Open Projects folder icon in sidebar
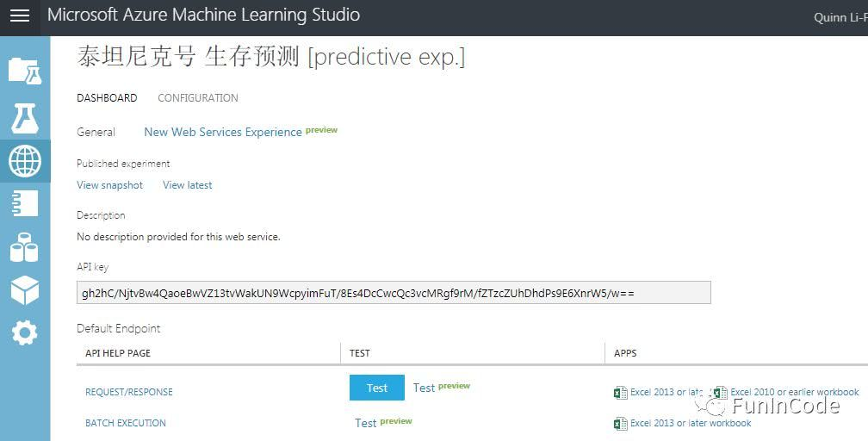868x441 pixels. 25,71
